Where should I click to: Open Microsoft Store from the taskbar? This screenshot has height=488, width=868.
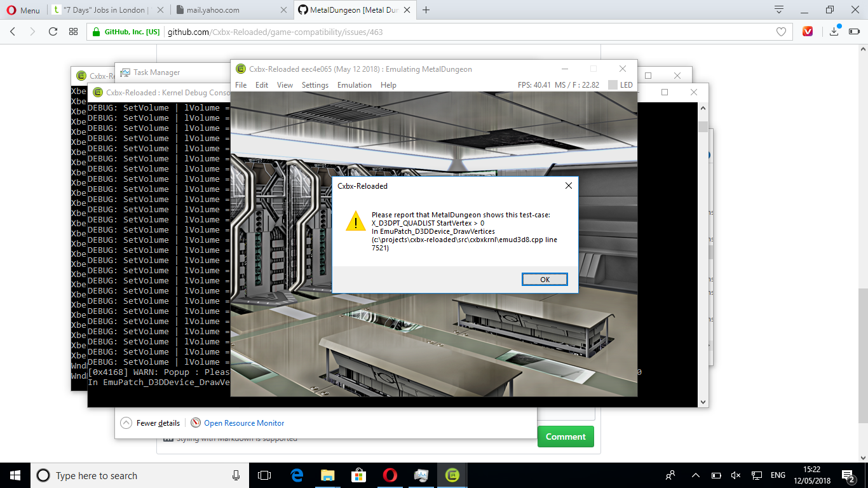click(x=358, y=475)
